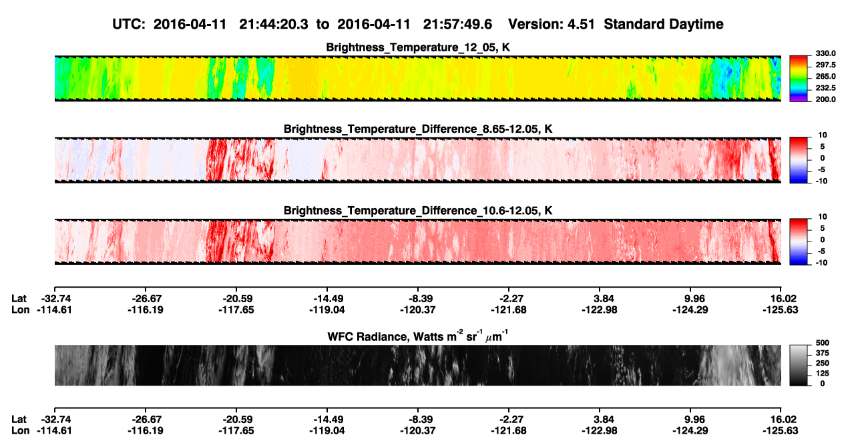Click the grayscale WFC Radiance image strip

(x=418, y=365)
